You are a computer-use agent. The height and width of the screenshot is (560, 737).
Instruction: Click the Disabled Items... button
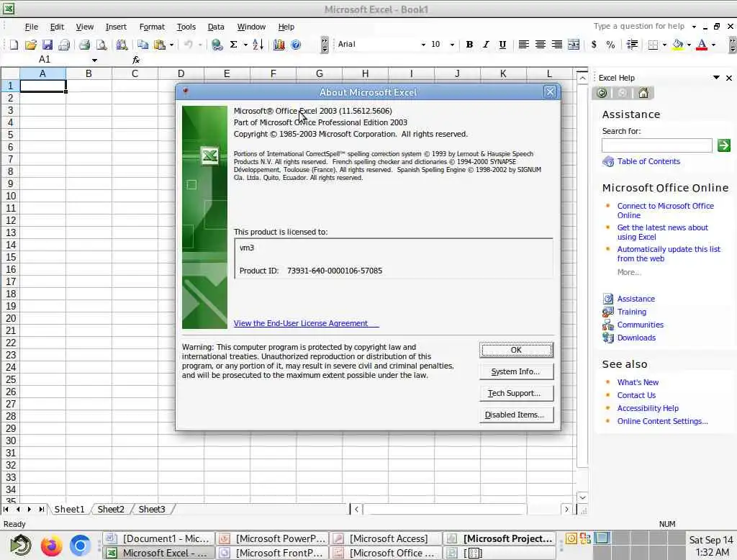click(x=516, y=415)
